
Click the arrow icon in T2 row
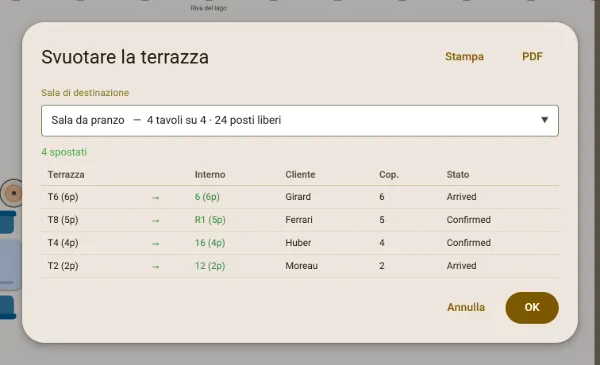click(x=155, y=267)
